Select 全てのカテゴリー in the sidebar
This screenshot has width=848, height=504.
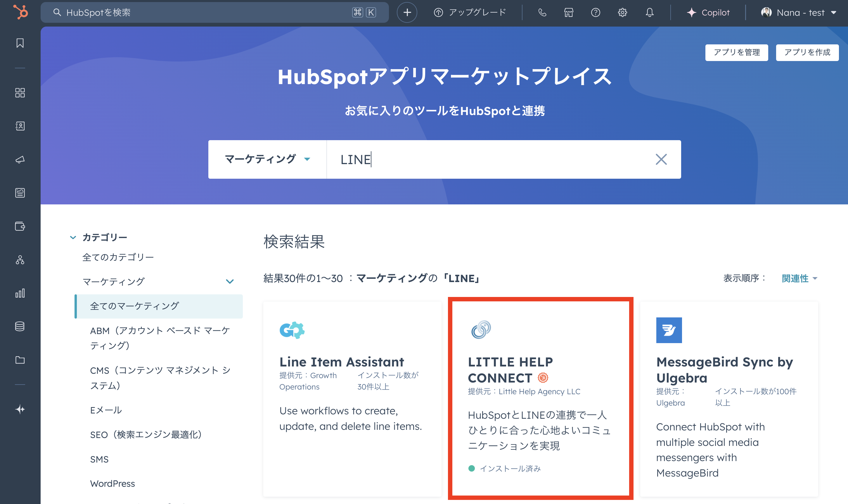point(118,257)
